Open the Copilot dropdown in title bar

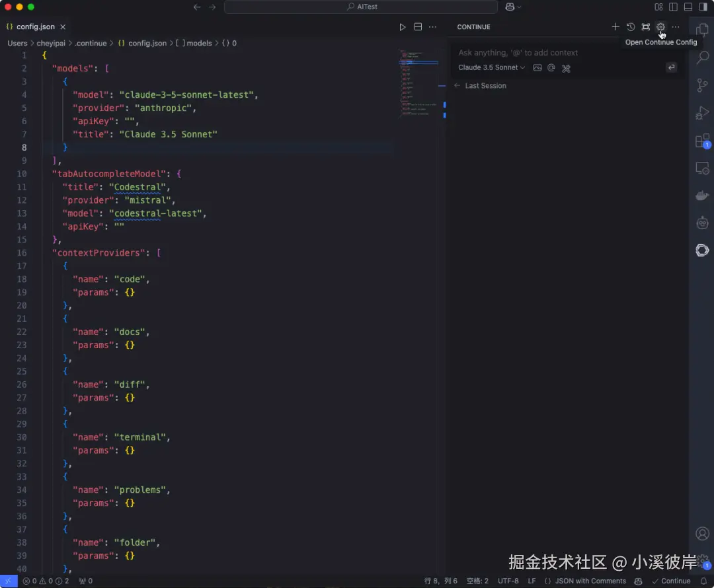click(513, 7)
